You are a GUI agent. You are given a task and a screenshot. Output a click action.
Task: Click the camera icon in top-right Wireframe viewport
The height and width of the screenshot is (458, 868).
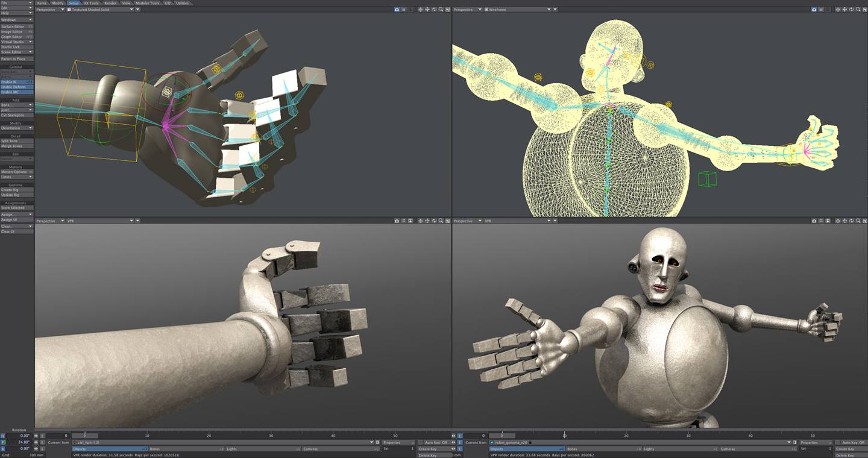(x=814, y=10)
